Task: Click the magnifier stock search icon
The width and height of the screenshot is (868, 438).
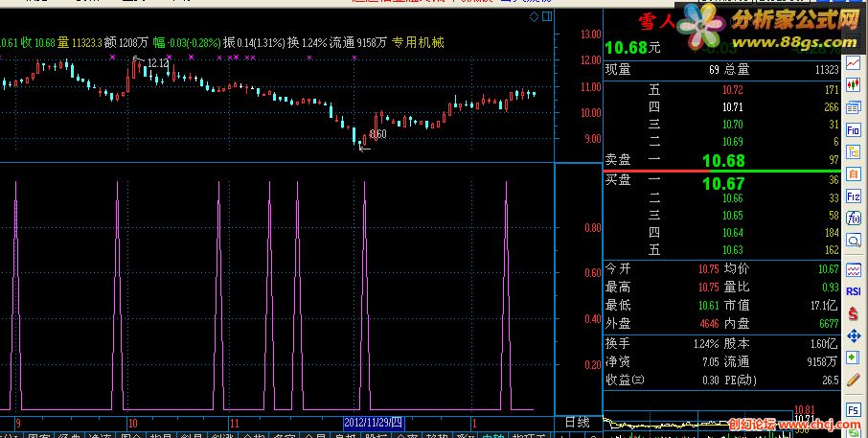Action: (853, 241)
